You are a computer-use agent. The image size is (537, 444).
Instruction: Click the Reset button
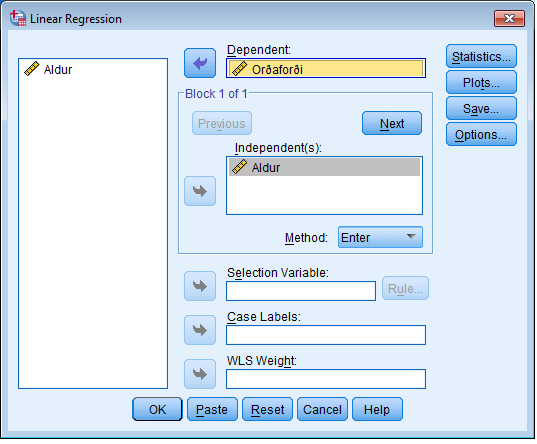click(x=267, y=409)
